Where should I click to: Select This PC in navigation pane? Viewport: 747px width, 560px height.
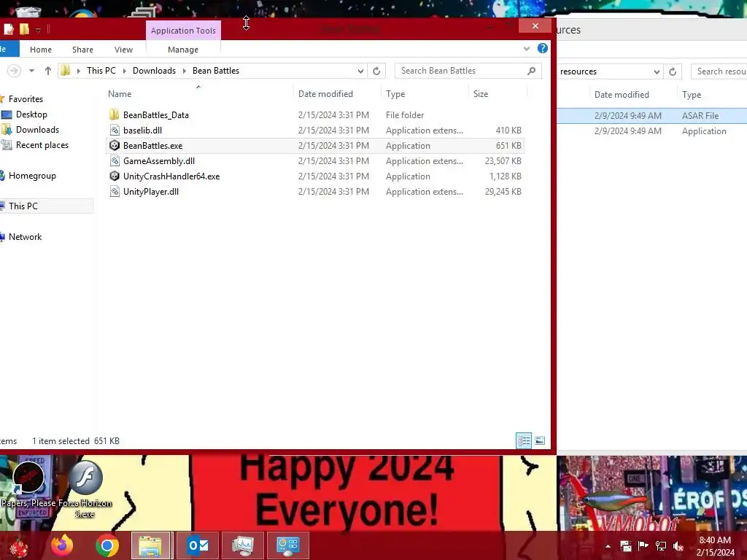pos(46,206)
